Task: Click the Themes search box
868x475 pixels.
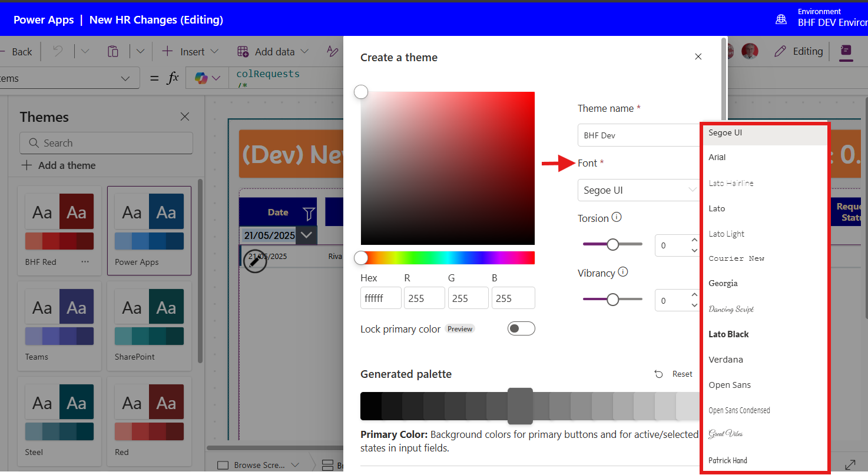Action: point(106,143)
